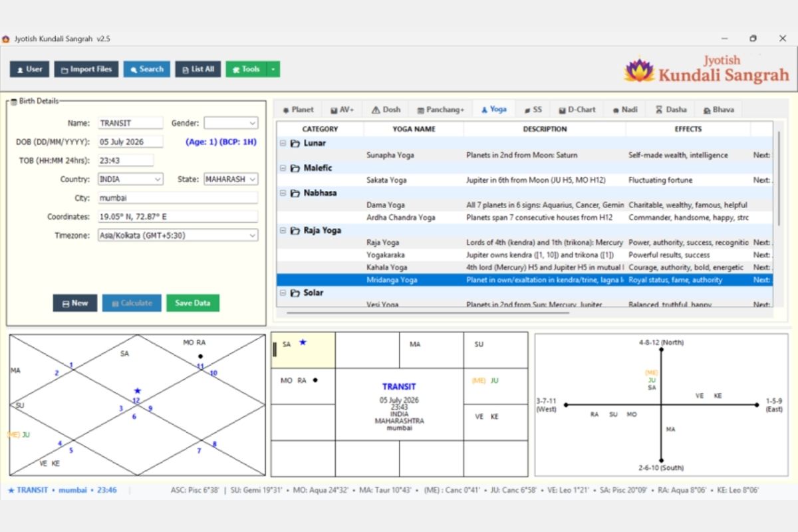This screenshot has height=532, width=798.
Task: Click the ASC: Pisc 6°38' status text
Action: point(195,490)
